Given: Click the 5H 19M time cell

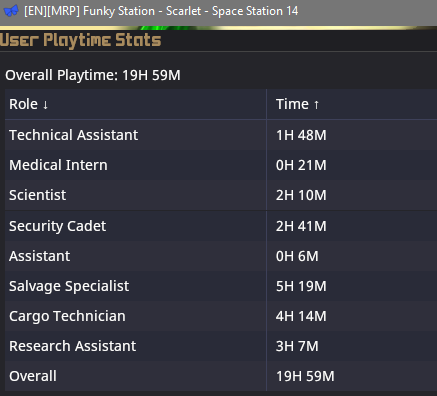Looking at the screenshot, I should coord(301,286).
